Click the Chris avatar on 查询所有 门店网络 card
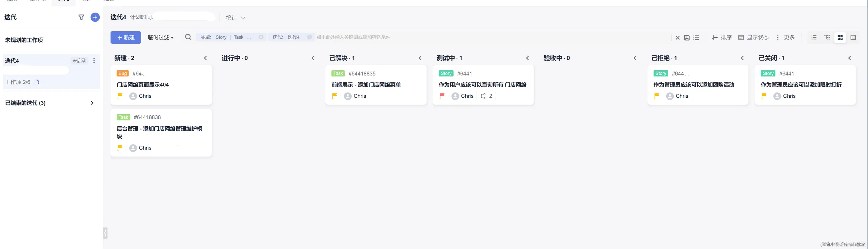The height and width of the screenshot is (249, 868). tap(455, 96)
